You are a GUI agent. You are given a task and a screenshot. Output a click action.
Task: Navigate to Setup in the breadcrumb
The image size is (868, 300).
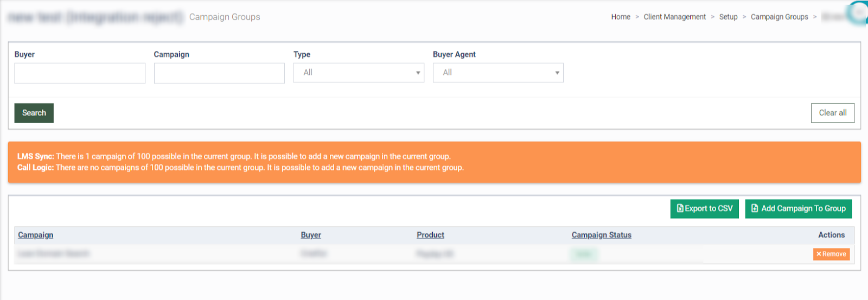tap(728, 17)
